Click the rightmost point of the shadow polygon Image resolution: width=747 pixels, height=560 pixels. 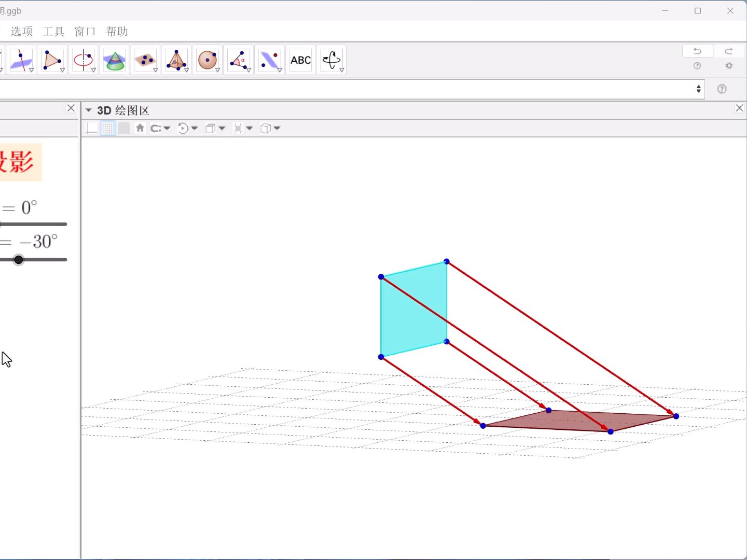(x=676, y=416)
